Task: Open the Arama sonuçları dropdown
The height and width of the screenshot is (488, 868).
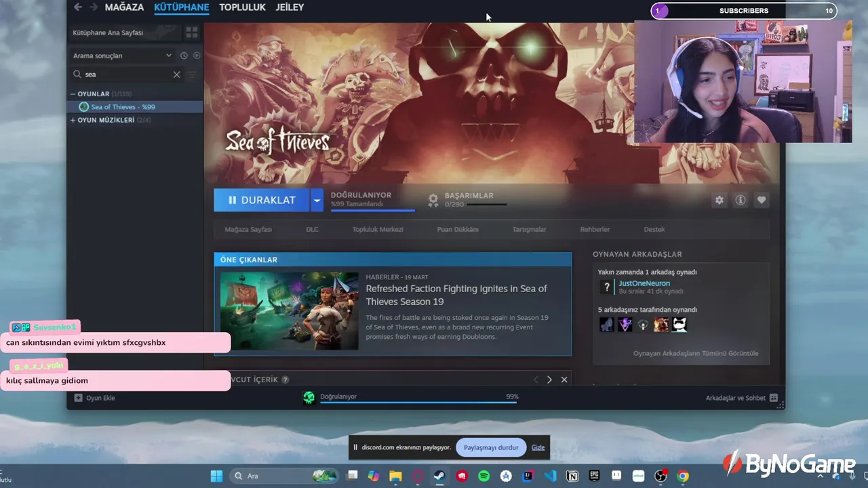Action: [x=123, y=56]
